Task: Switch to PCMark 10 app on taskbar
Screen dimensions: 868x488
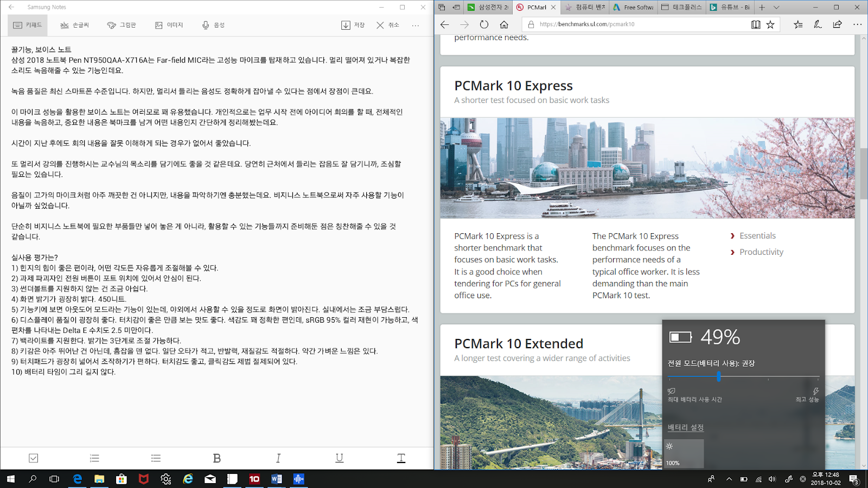Action: (x=254, y=479)
